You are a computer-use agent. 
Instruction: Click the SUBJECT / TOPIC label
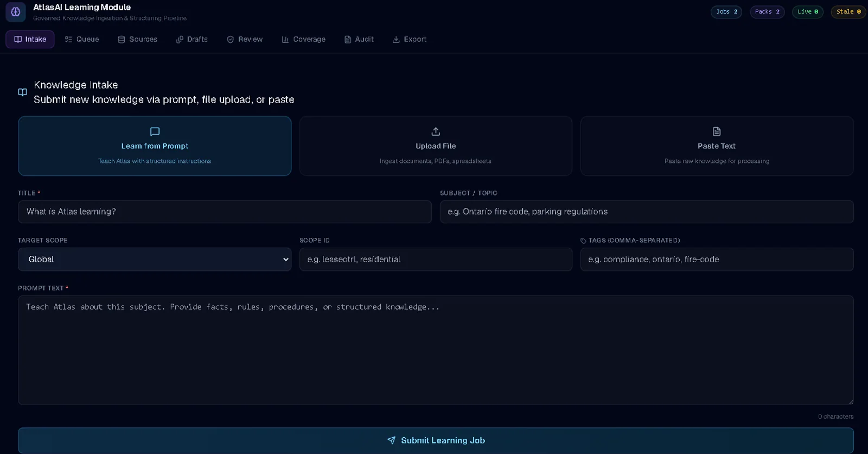click(469, 193)
